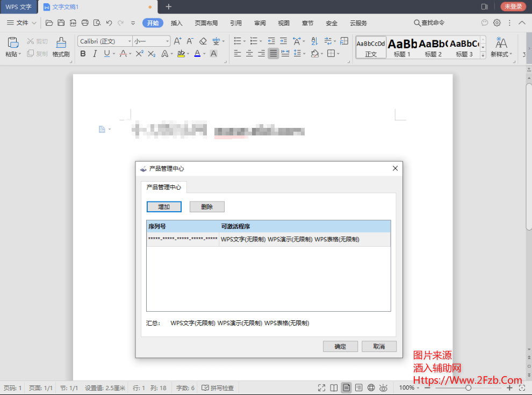Viewport: 532px width, 395px height.
Task: Open the 文件 menu
Action: 21,23
